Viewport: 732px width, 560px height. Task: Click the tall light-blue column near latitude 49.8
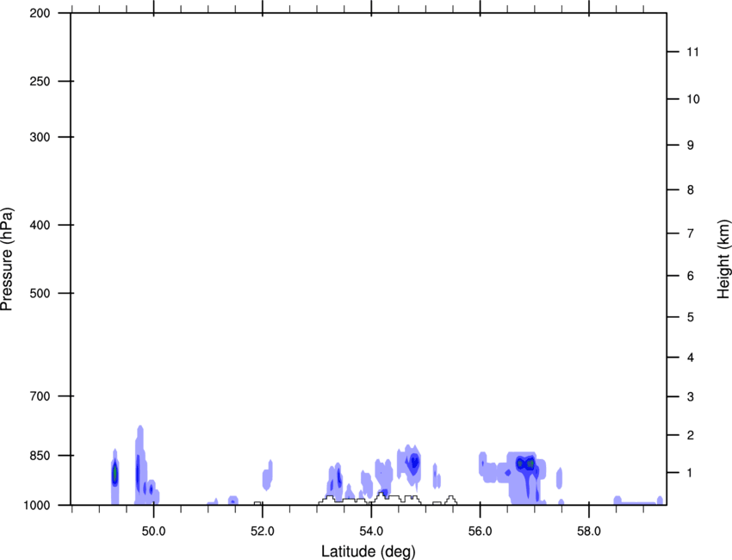coord(140,464)
